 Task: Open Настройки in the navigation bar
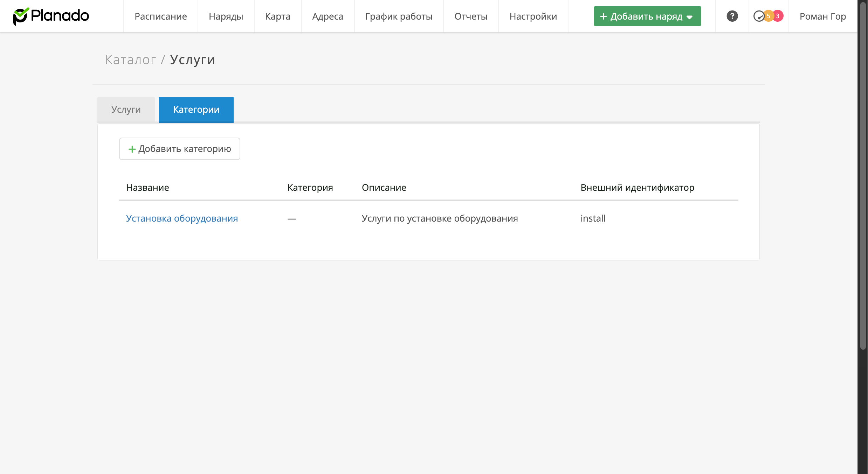[x=533, y=16]
